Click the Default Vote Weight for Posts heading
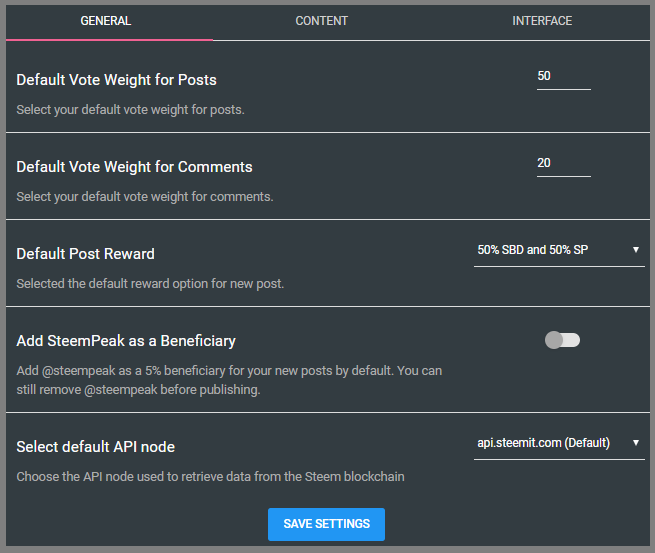The height and width of the screenshot is (553, 655). tap(116, 79)
